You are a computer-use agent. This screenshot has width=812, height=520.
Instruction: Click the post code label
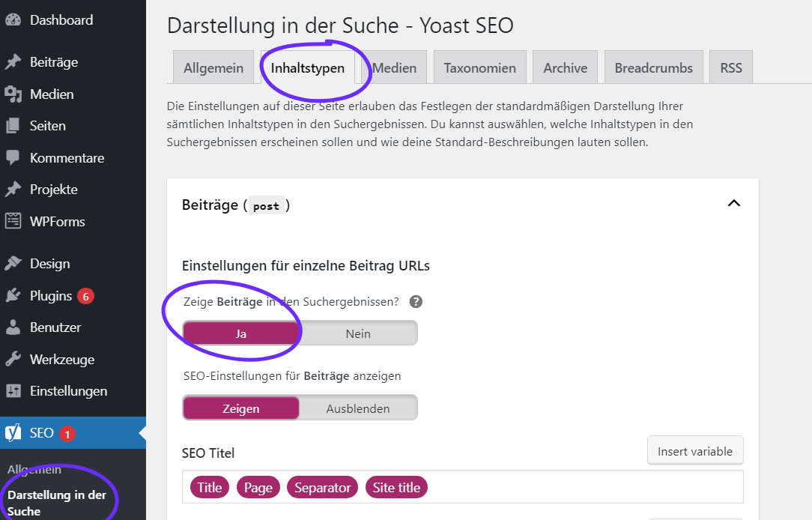tap(266, 206)
